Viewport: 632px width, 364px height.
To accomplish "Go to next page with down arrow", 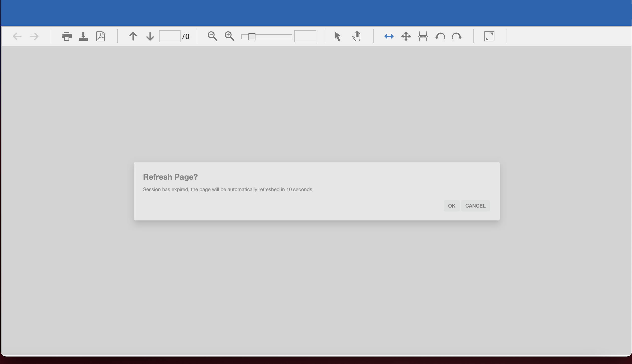I will [x=150, y=36].
